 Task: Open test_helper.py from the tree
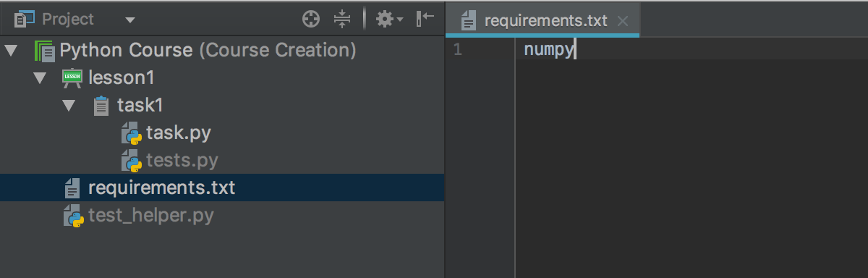pyautogui.click(x=151, y=216)
